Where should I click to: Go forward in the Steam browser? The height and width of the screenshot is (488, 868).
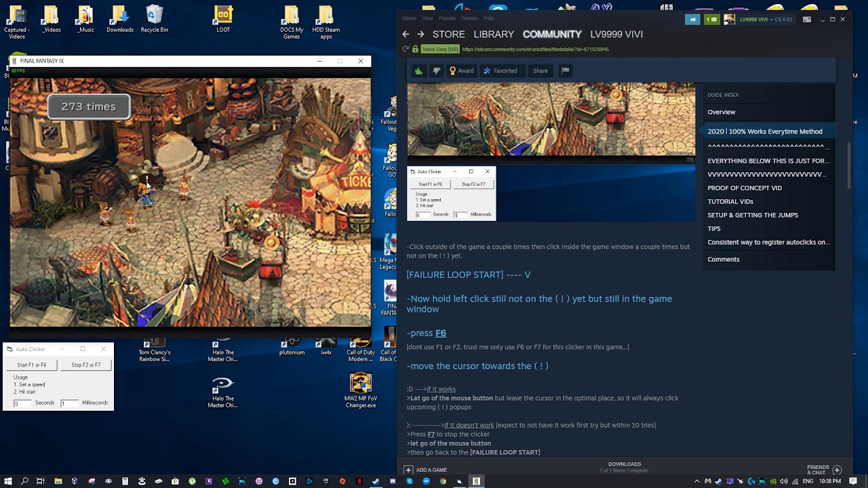(x=420, y=34)
